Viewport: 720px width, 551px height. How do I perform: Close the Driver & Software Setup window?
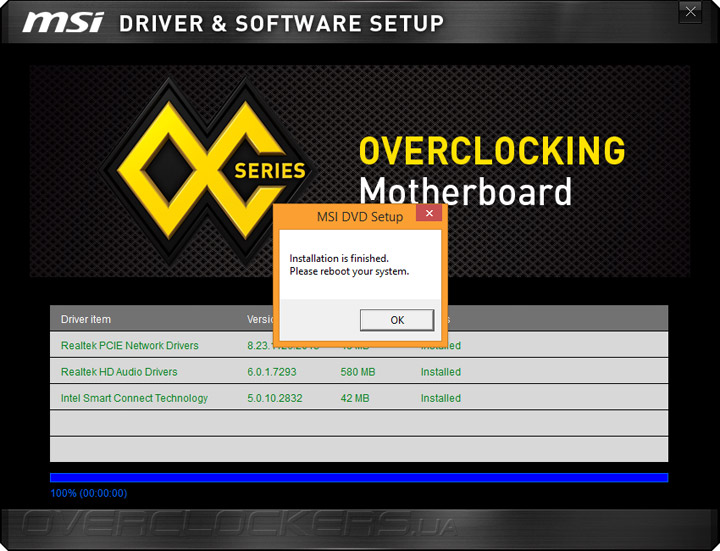pyautogui.click(x=690, y=12)
